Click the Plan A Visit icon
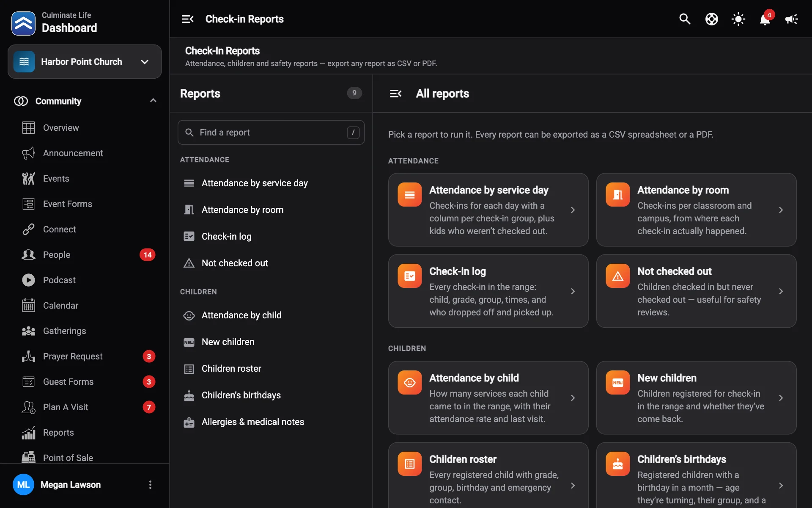 (28, 407)
